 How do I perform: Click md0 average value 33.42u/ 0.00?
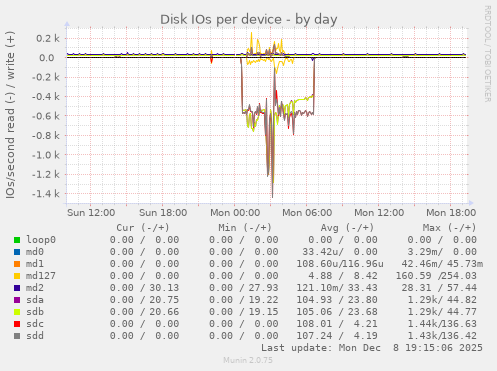340,252
